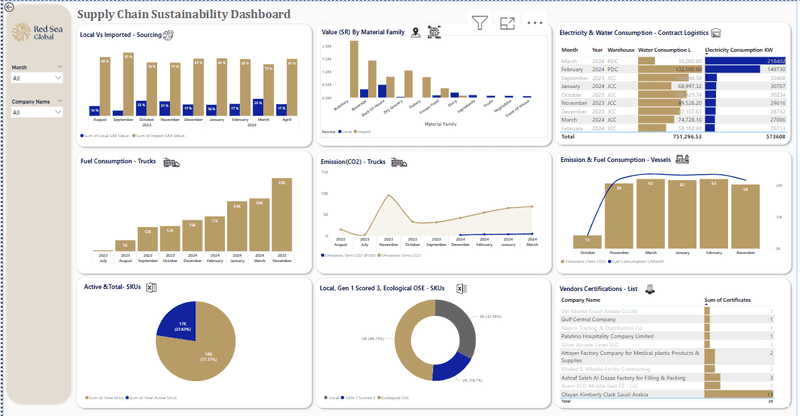Select the Gulf Central Company row

(x=667, y=320)
